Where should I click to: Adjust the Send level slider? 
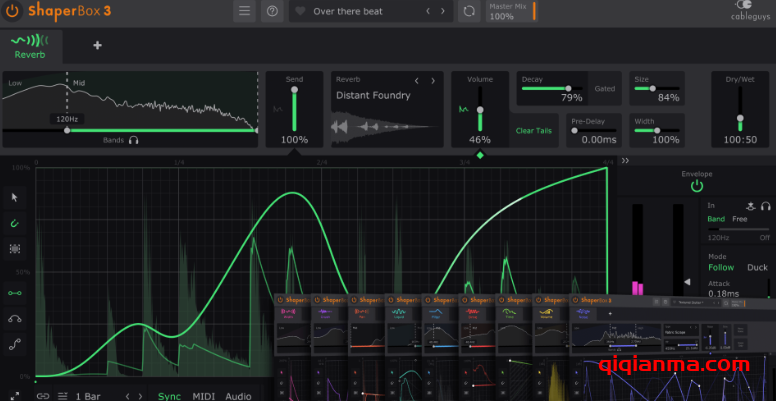tap(294, 110)
